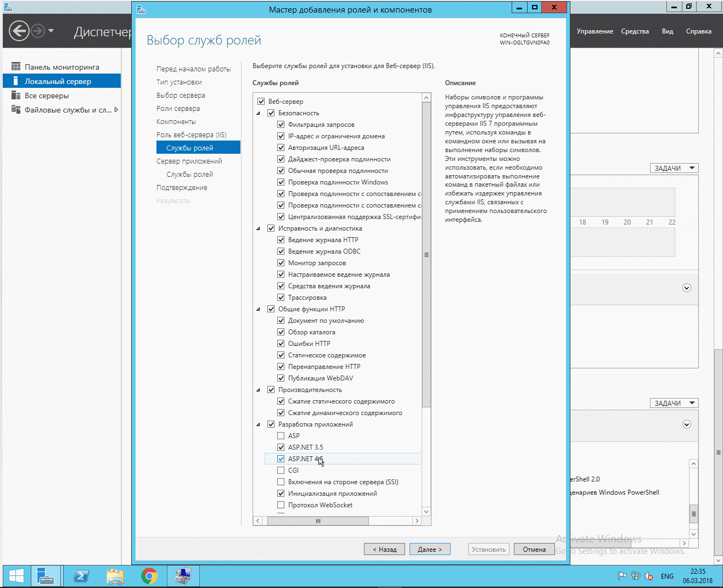Image resolution: width=723 pixels, height=588 pixels.
Task: Click the Отмена button
Action: point(534,549)
